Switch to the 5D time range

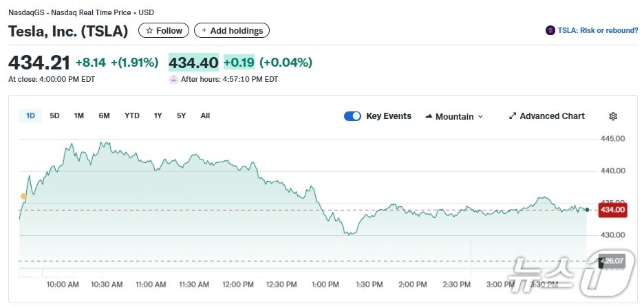[x=54, y=116]
